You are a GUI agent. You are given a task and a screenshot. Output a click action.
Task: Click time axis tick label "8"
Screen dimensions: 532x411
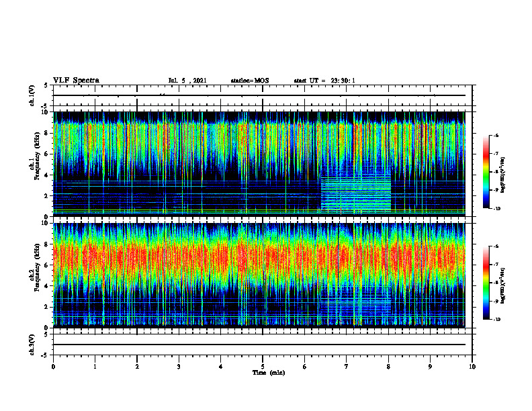coord(388,367)
